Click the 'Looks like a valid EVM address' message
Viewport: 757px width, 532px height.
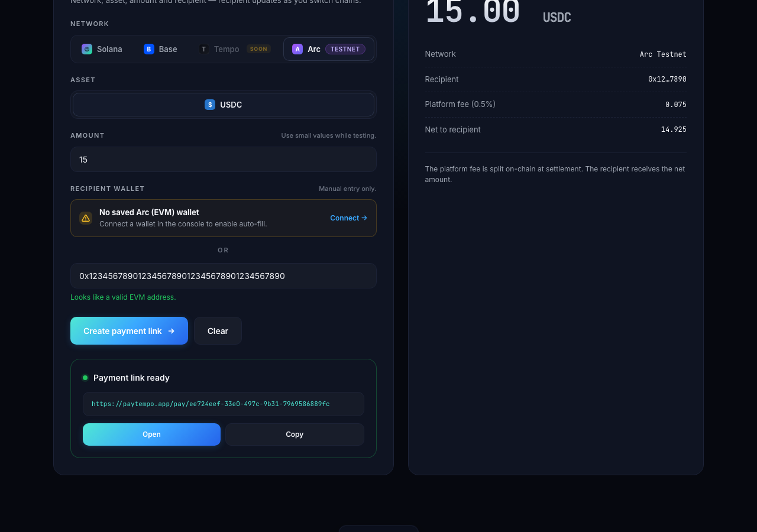tap(123, 297)
